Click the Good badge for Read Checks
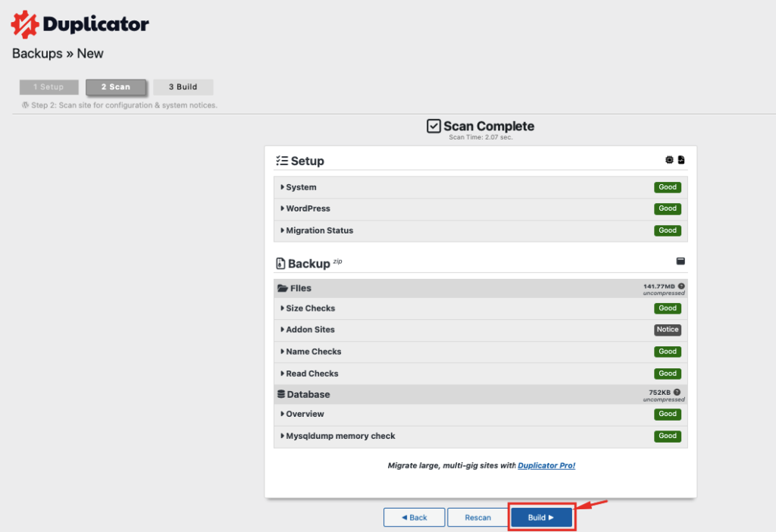The image size is (776, 532). point(668,374)
